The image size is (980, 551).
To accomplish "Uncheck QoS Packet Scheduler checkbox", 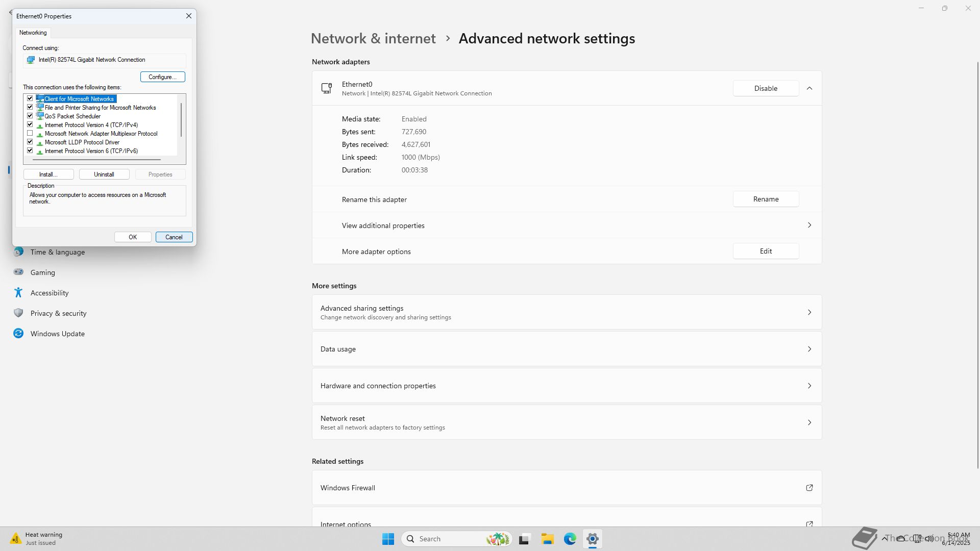I will [x=30, y=116].
